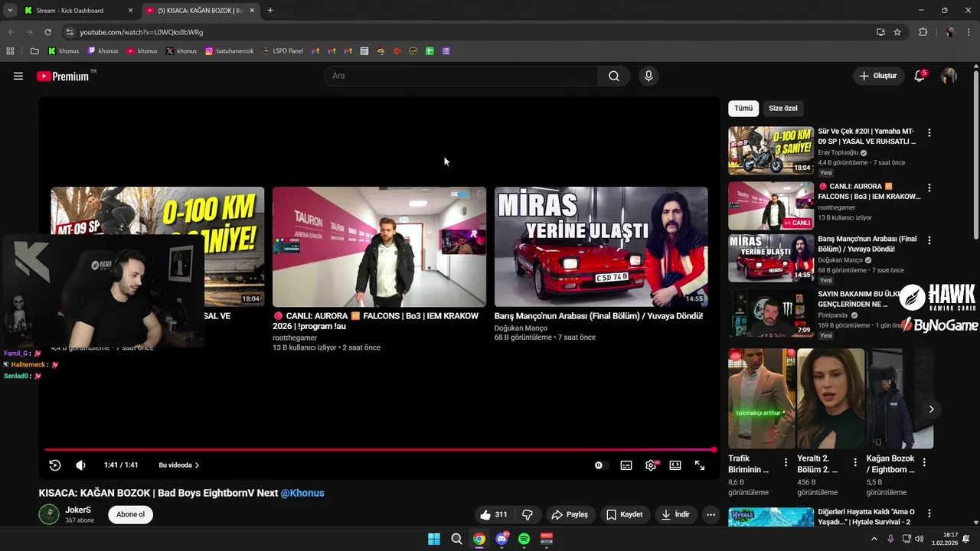Start voice search with the microphone
The width and height of the screenshot is (980, 551).
tap(648, 76)
